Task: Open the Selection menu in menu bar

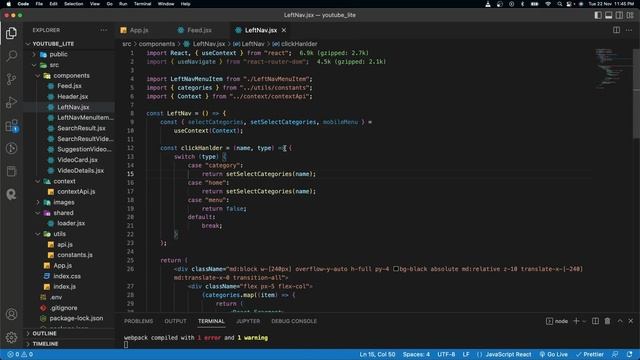Action: click(x=73, y=4)
